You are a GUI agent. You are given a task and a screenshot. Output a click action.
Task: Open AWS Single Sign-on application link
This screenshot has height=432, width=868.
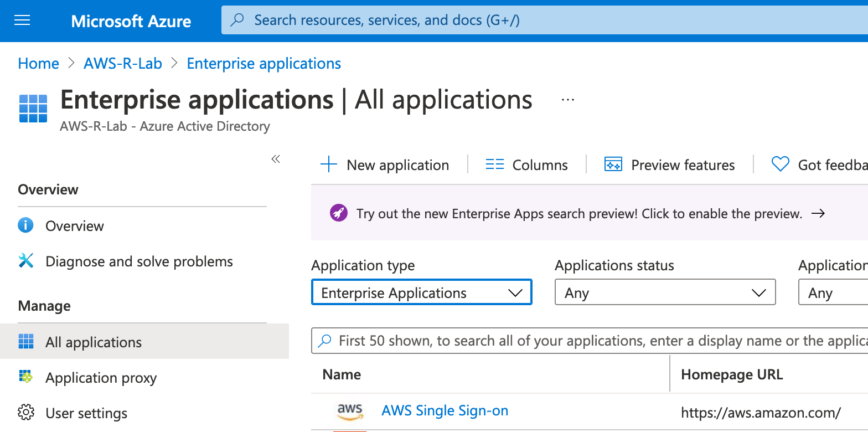(x=445, y=411)
